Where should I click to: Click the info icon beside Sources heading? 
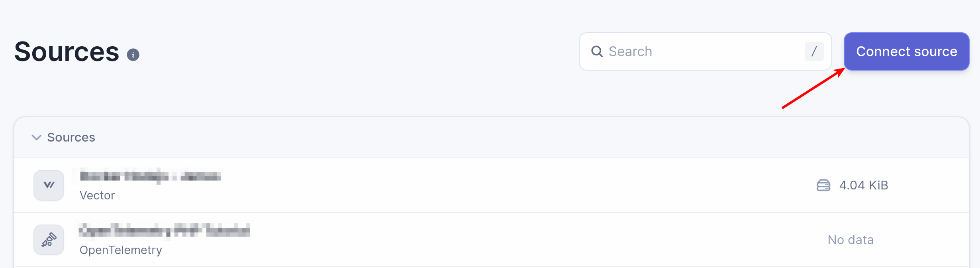(x=133, y=55)
